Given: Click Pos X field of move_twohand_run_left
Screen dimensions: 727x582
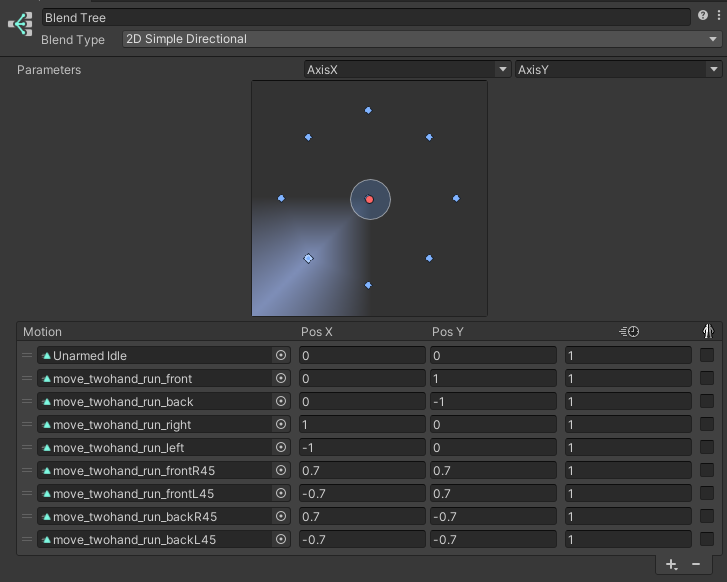Looking at the screenshot, I should tap(362, 448).
